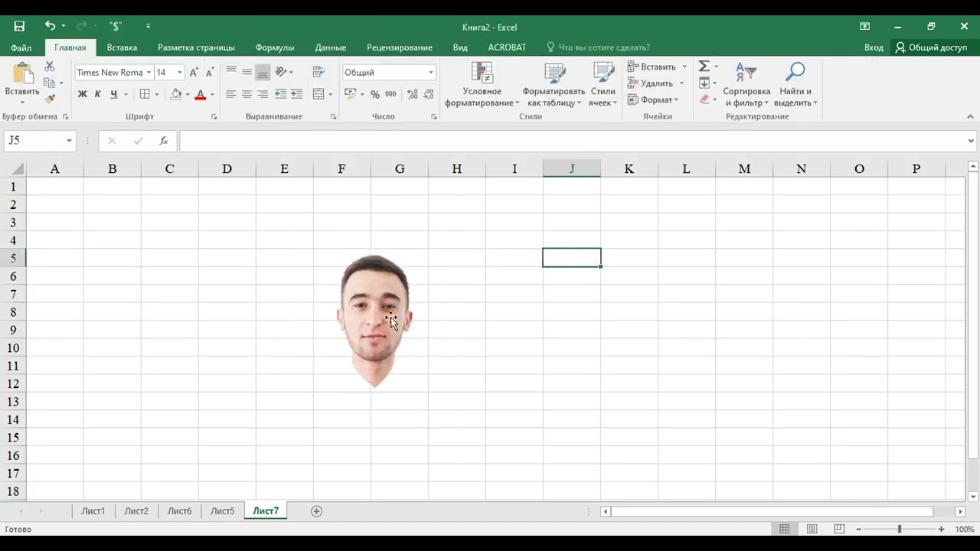The width and height of the screenshot is (980, 551).
Task: Click the Orientation text angle icon
Action: tap(281, 72)
